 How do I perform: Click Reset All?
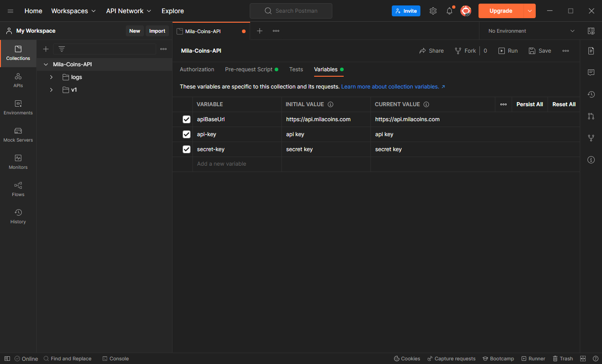(564, 104)
